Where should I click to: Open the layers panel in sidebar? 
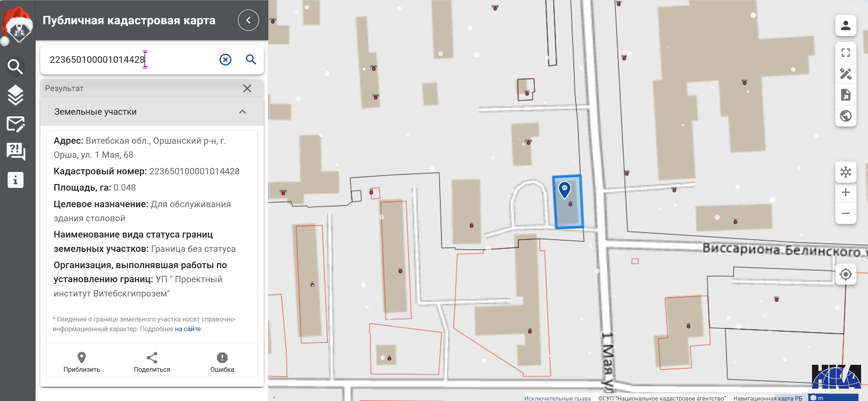(x=15, y=95)
